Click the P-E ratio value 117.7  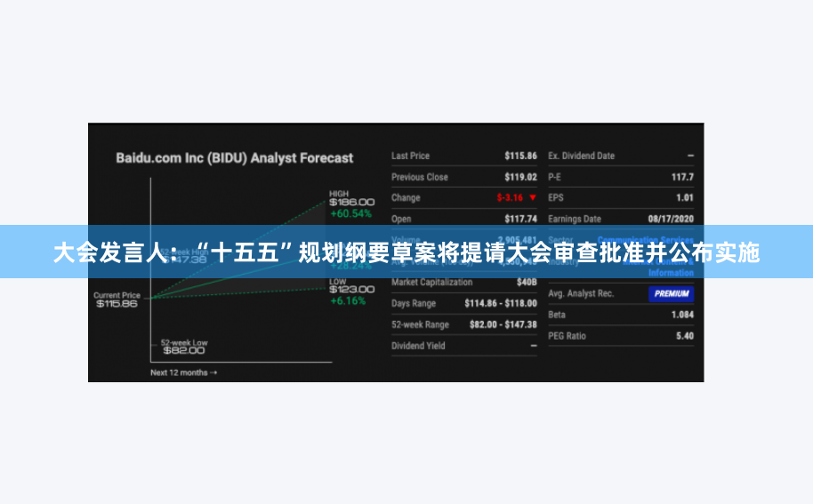[681, 177]
